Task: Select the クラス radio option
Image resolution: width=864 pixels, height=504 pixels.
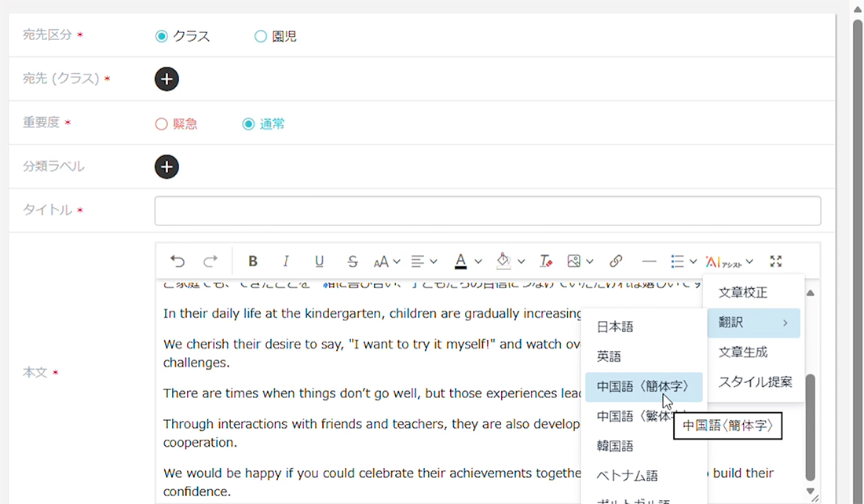Action: 161,36
